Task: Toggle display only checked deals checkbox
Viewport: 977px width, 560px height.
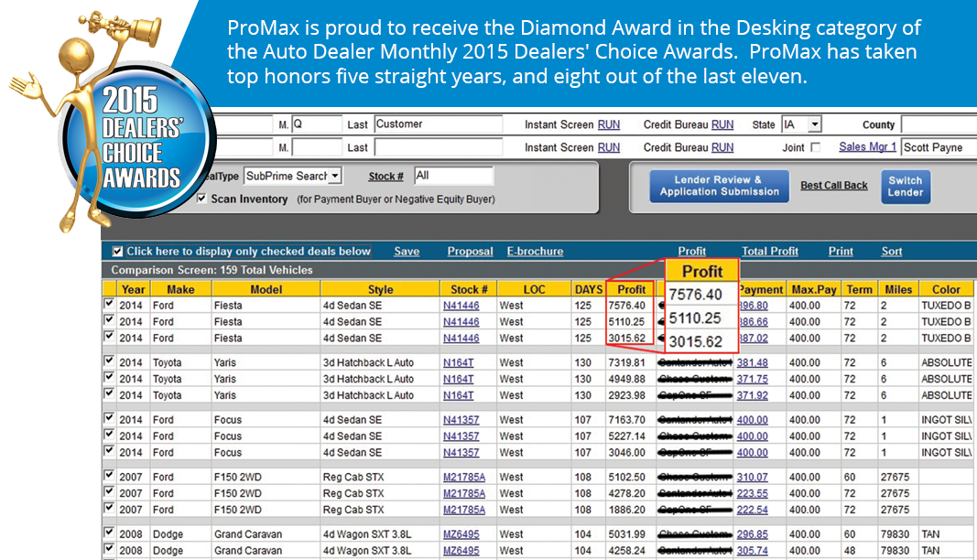Action: pos(117,252)
